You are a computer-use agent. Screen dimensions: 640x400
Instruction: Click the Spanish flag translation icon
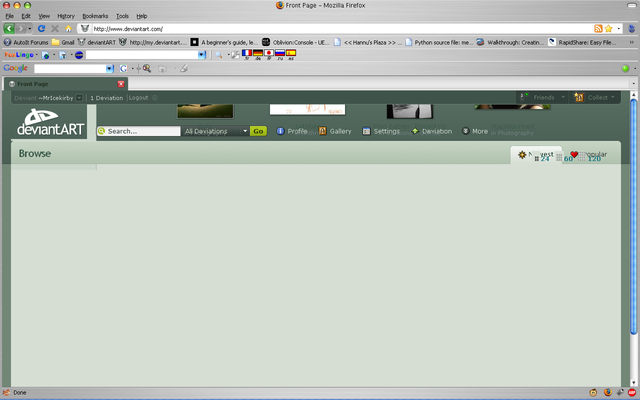click(291, 53)
